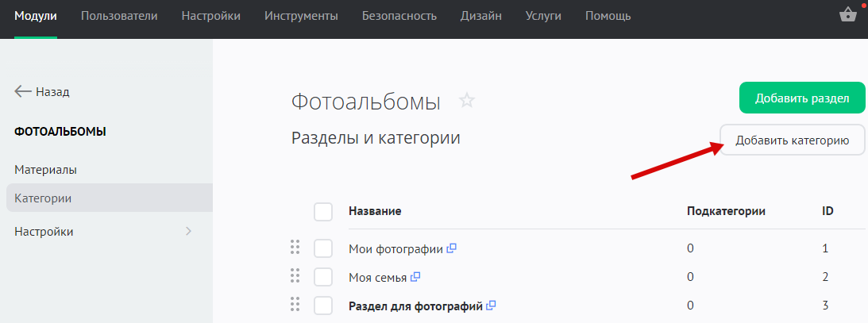The height and width of the screenshot is (323, 868).
Task: Click drag handle for Раздел для фотографий
Action: (x=295, y=305)
